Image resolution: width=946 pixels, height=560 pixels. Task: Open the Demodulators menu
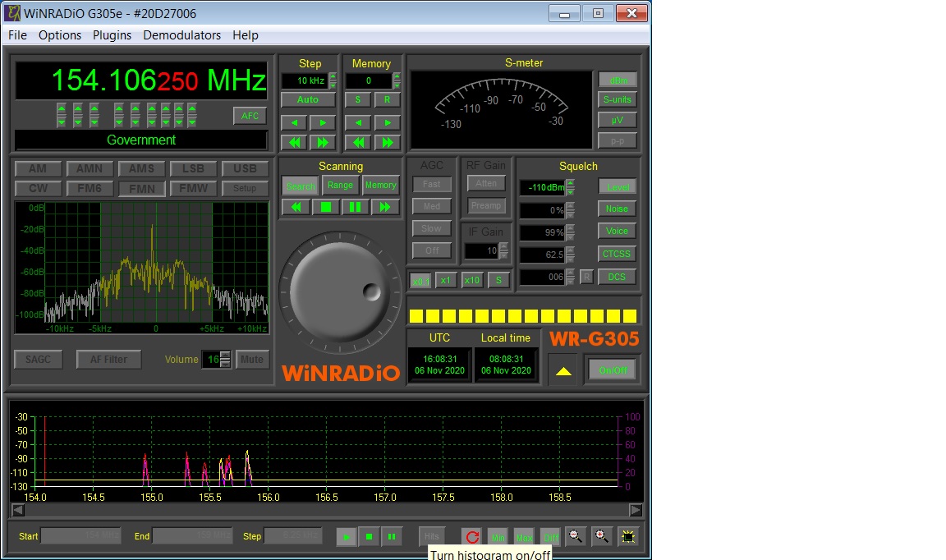point(181,35)
